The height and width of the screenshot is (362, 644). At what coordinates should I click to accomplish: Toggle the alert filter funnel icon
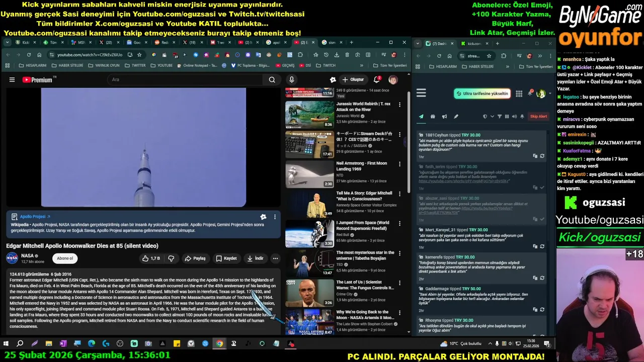500,117
